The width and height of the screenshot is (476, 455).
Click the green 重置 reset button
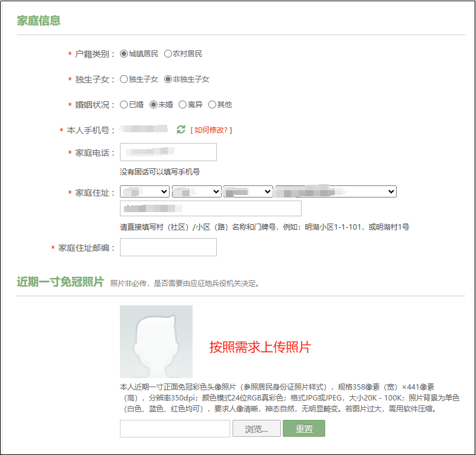click(x=304, y=428)
